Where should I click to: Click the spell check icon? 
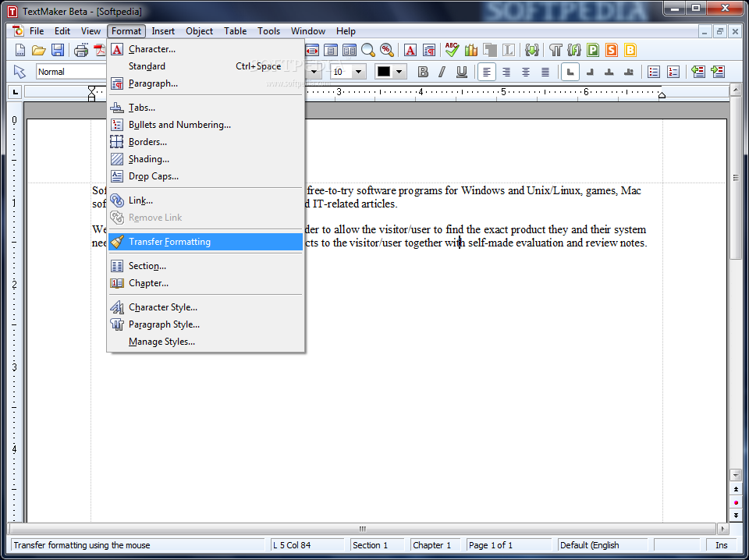[452, 51]
